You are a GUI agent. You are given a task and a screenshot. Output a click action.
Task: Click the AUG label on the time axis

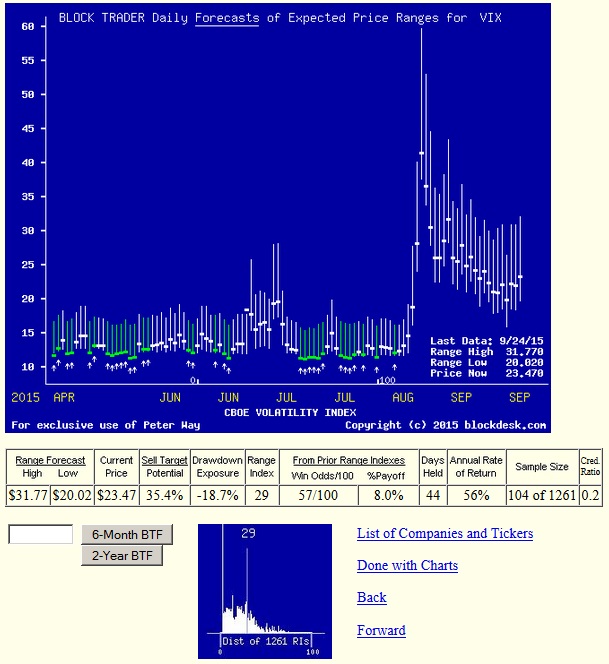tap(403, 398)
